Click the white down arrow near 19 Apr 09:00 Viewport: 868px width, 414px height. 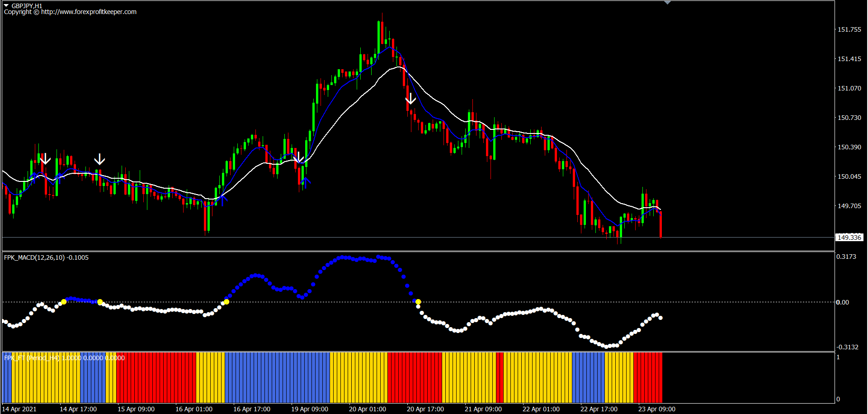[298, 157]
